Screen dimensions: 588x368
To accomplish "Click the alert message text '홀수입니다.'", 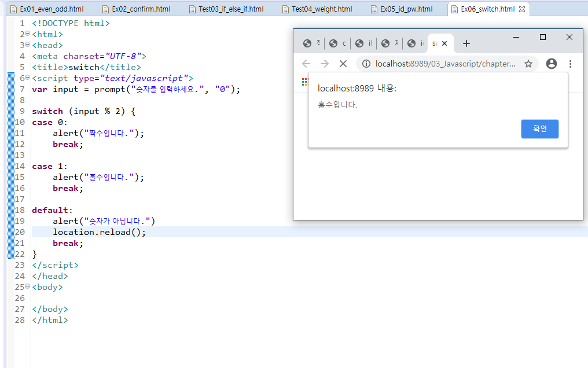I will (x=337, y=105).
